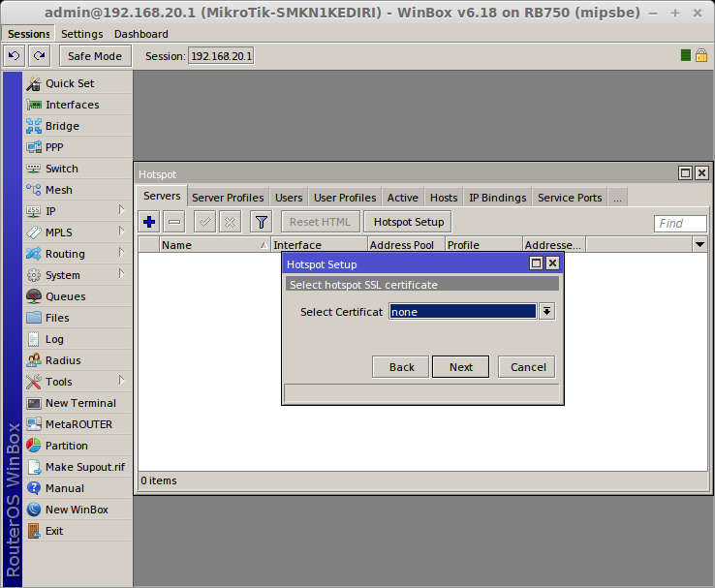This screenshot has height=588, width=715.
Task: Expand the Tools submenu
Action: (121, 380)
